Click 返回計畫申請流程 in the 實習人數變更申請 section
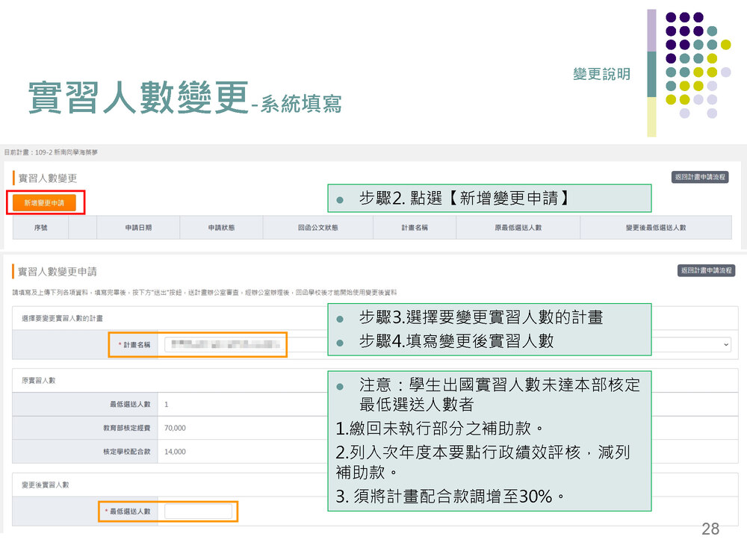 [706, 270]
